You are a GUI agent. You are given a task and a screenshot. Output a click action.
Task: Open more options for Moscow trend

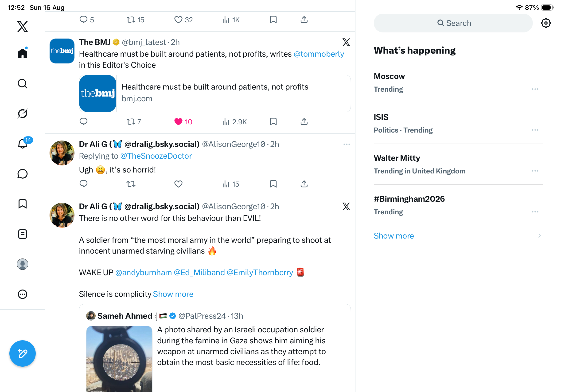(535, 89)
